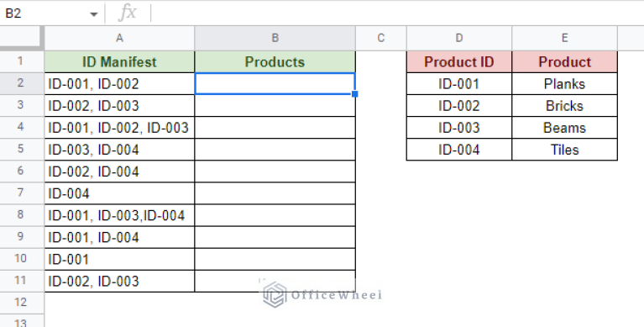The image size is (644, 327).
Task: Click the select-all corner box
Action: click(22, 39)
